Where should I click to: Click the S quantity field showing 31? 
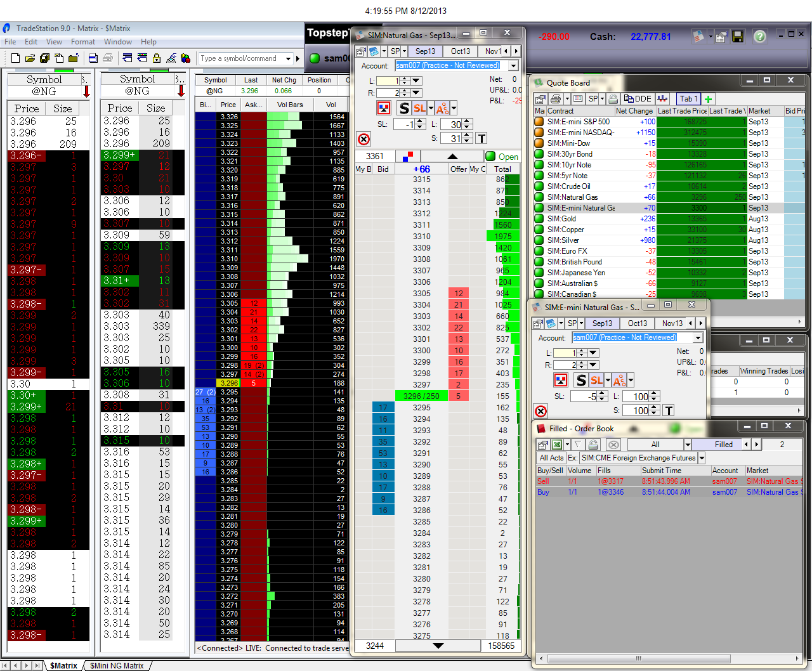tap(452, 138)
